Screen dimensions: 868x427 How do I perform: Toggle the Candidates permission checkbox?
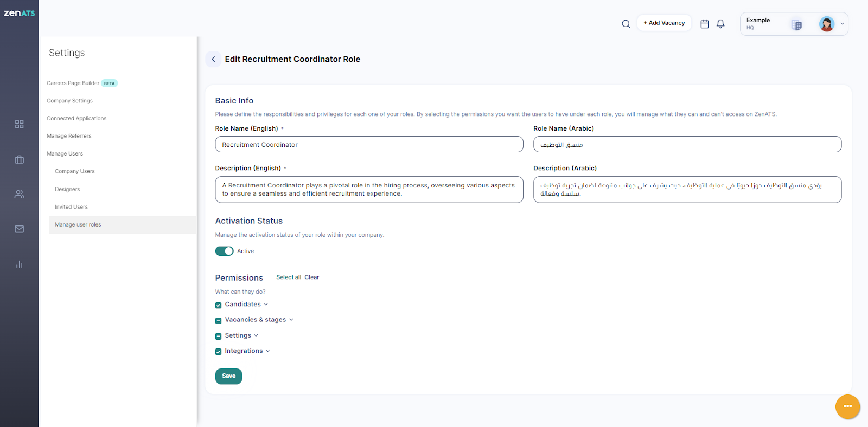[218, 305]
